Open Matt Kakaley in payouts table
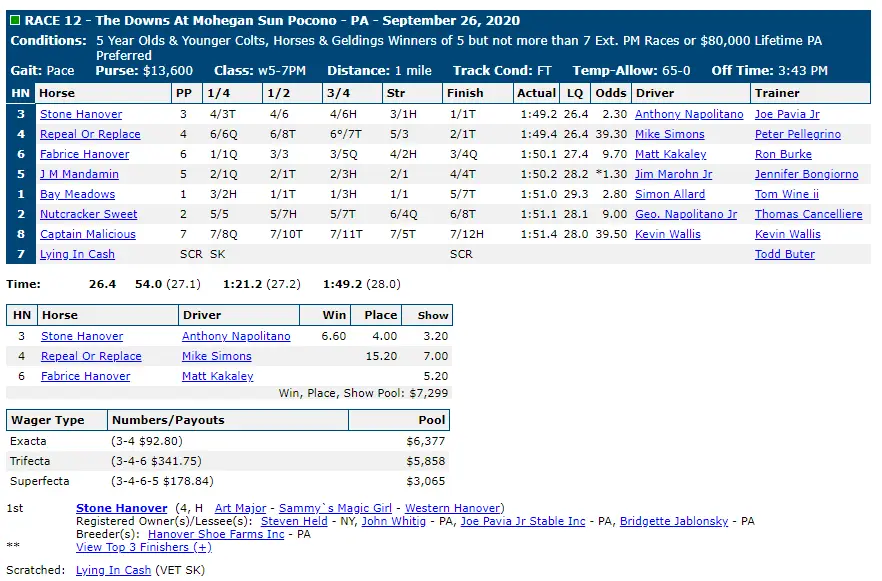 (218, 376)
